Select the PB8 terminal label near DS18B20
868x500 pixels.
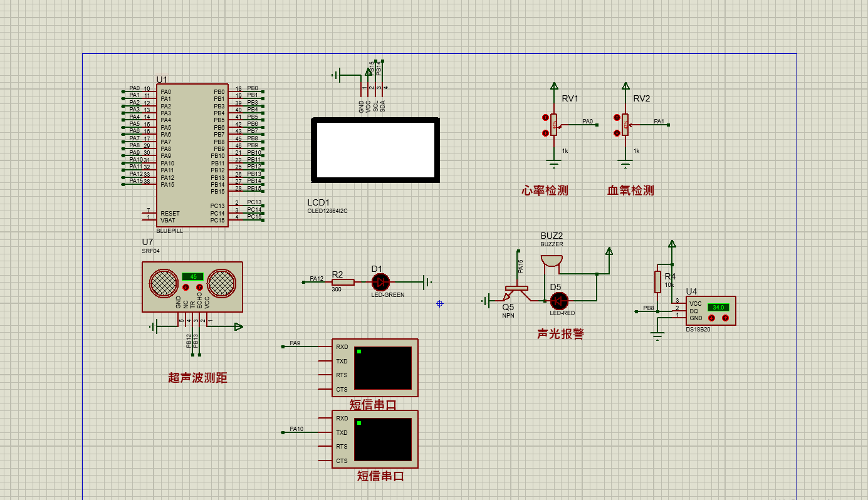tap(649, 308)
